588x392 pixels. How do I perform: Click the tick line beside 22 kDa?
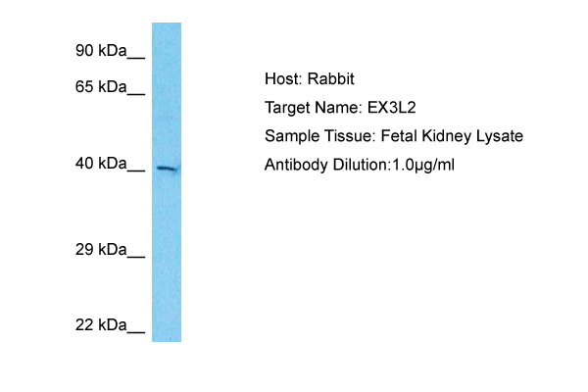(x=136, y=332)
